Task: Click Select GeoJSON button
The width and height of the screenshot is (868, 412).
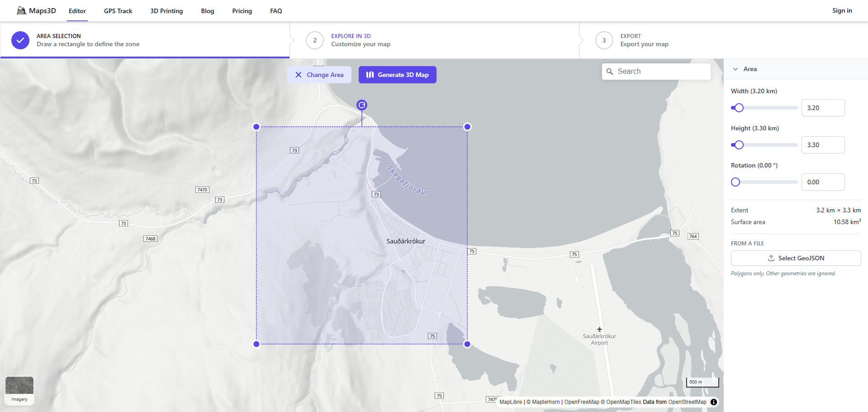Action: tap(796, 258)
